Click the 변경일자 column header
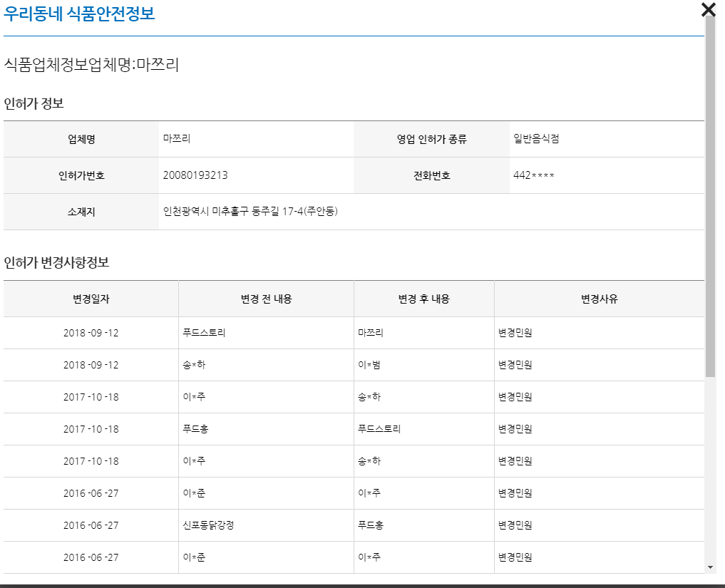This screenshot has width=725, height=588. pos(91,299)
